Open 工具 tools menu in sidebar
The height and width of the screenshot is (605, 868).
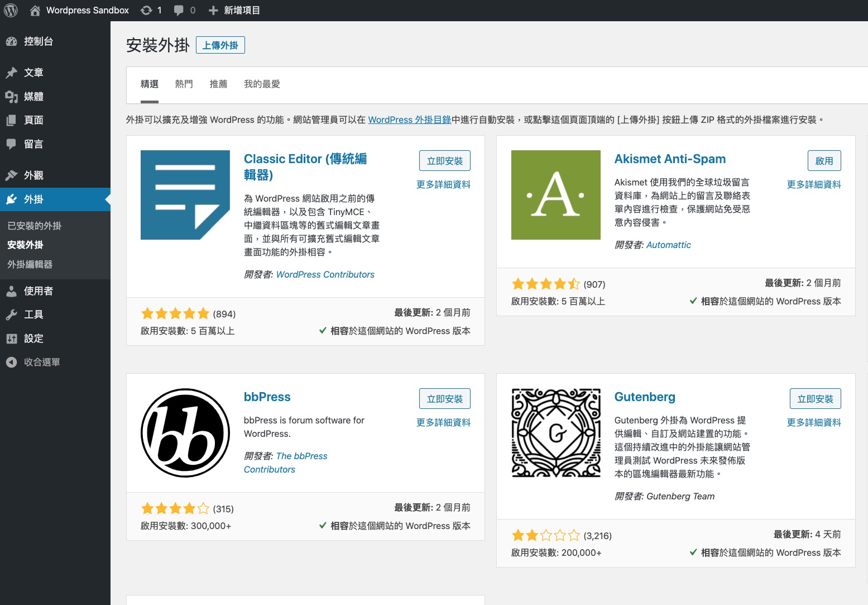point(33,315)
